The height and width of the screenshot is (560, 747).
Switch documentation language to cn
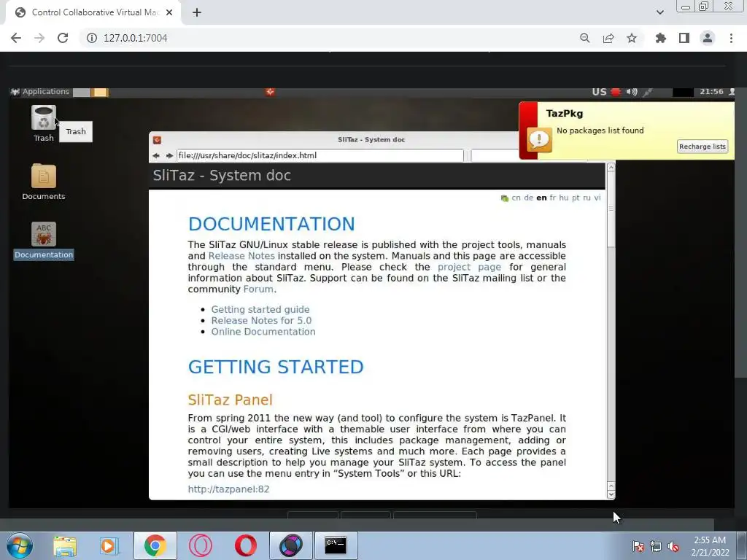516,198
